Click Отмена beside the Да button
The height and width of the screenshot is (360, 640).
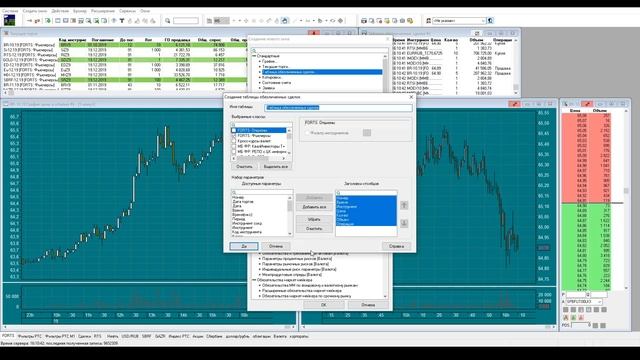tap(276, 246)
